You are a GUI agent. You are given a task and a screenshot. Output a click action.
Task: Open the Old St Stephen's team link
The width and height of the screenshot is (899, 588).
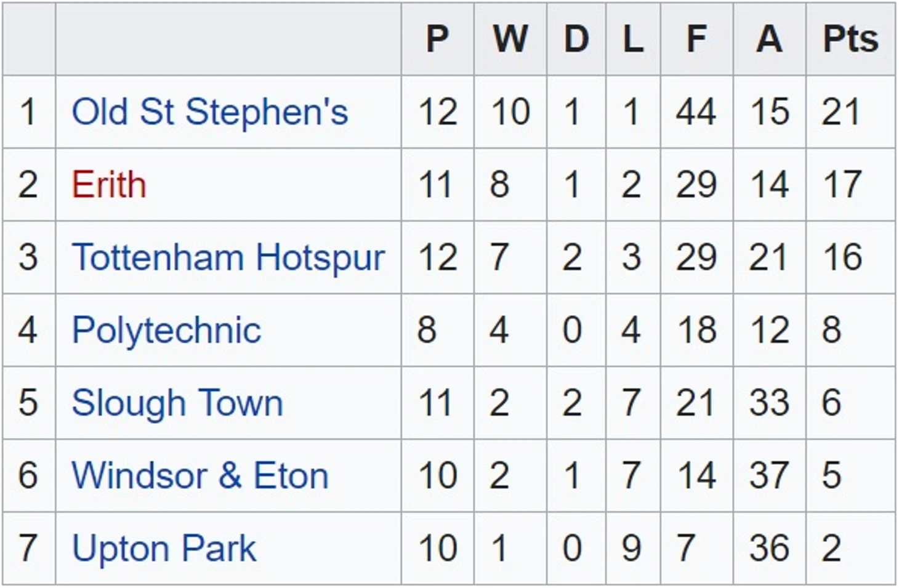(x=209, y=112)
